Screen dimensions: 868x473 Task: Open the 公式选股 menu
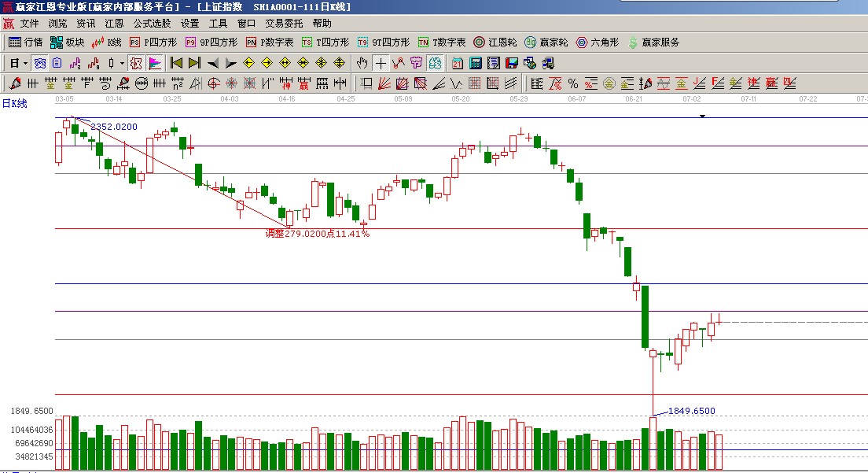point(152,24)
